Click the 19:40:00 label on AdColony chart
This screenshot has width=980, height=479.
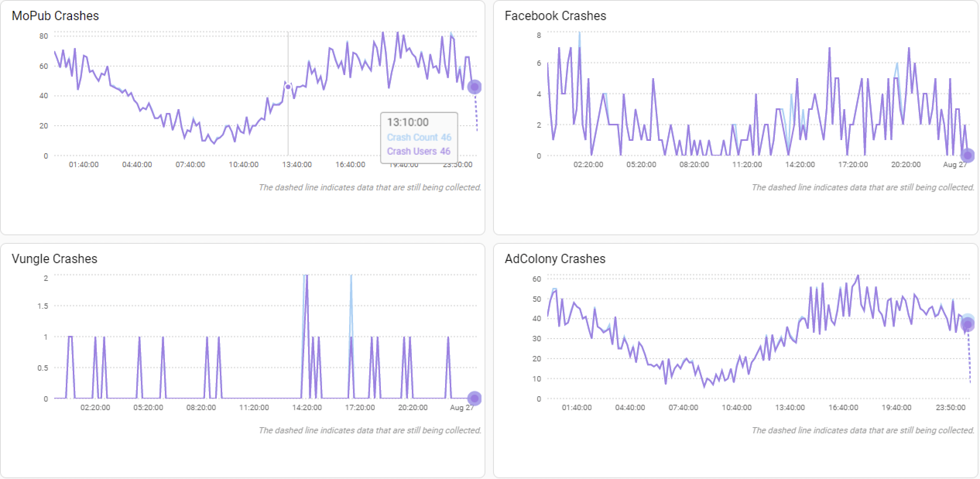897,408
